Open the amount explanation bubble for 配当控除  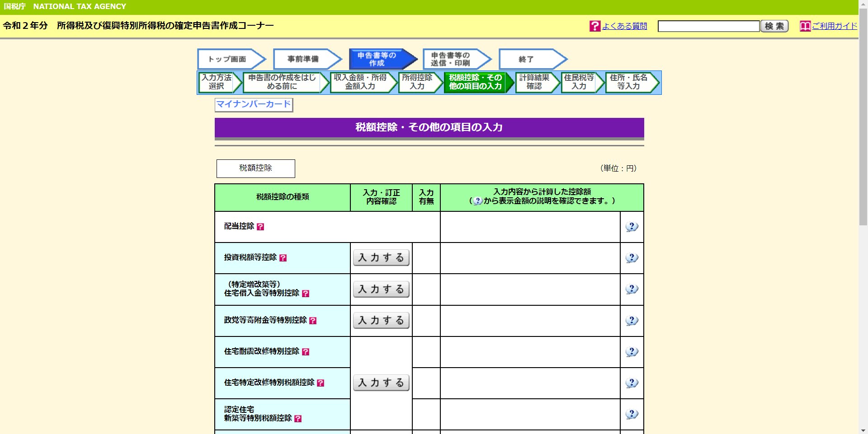pos(632,227)
